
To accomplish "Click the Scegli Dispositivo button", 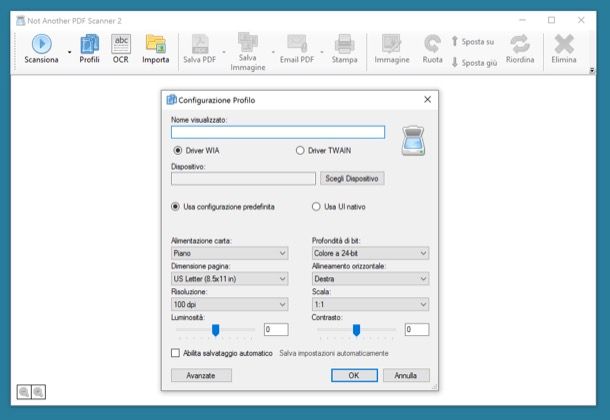I will coord(352,178).
